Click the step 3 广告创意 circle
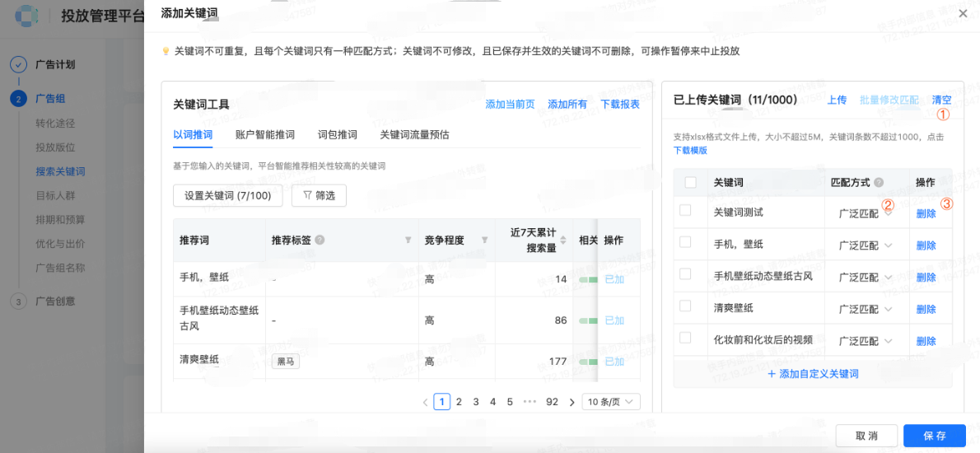This screenshot has width=980, height=453. (19, 301)
